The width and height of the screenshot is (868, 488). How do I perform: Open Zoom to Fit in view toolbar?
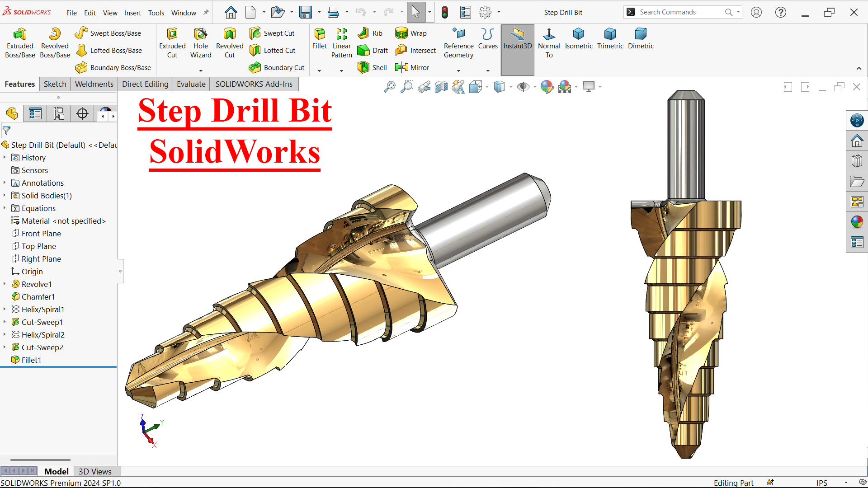[389, 87]
